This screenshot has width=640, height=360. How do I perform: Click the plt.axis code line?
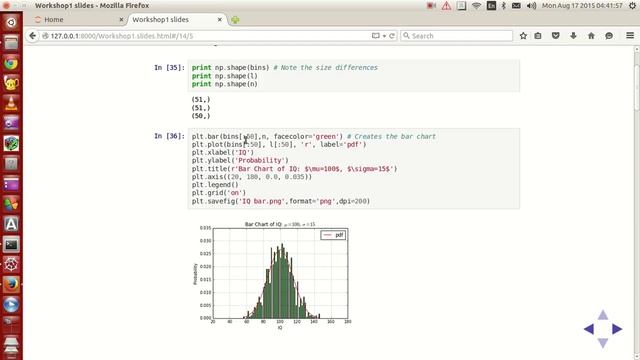252,177
